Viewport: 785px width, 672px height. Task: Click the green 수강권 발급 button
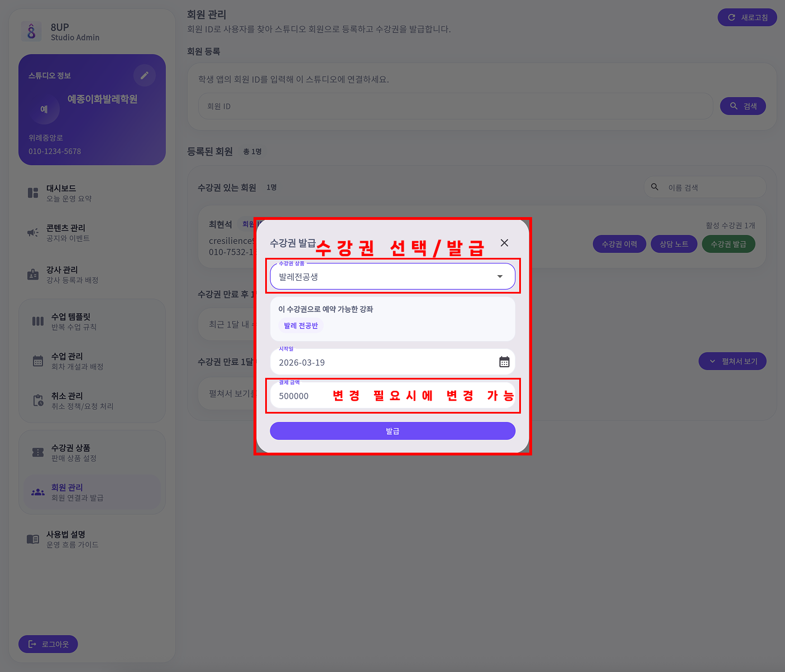tap(728, 244)
